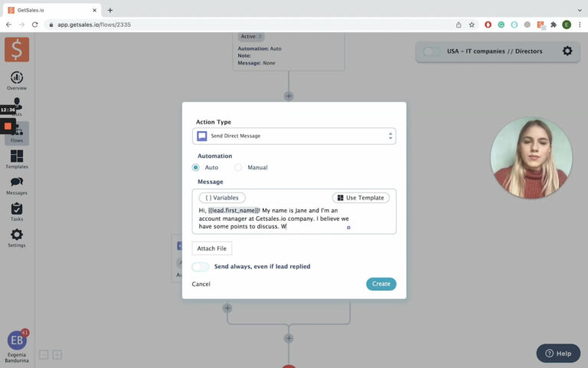Screen dimensions: 588x368
Task: Click Attach File button
Action: click(x=212, y=248)
